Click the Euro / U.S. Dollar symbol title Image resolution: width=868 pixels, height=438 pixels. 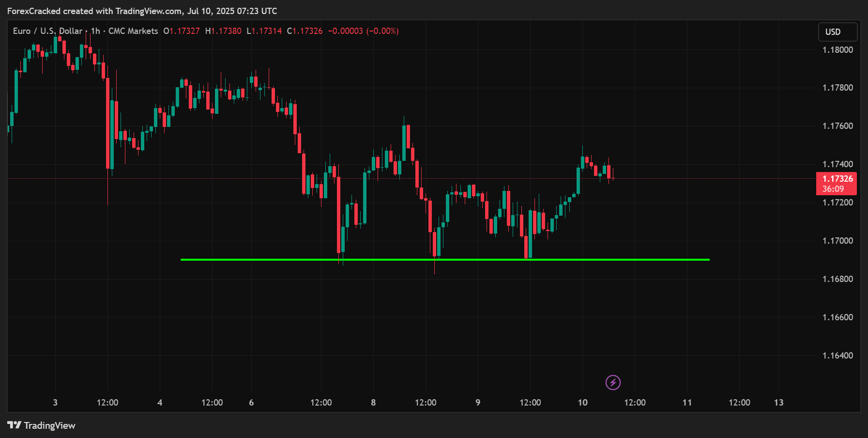[x=47, y=31]
